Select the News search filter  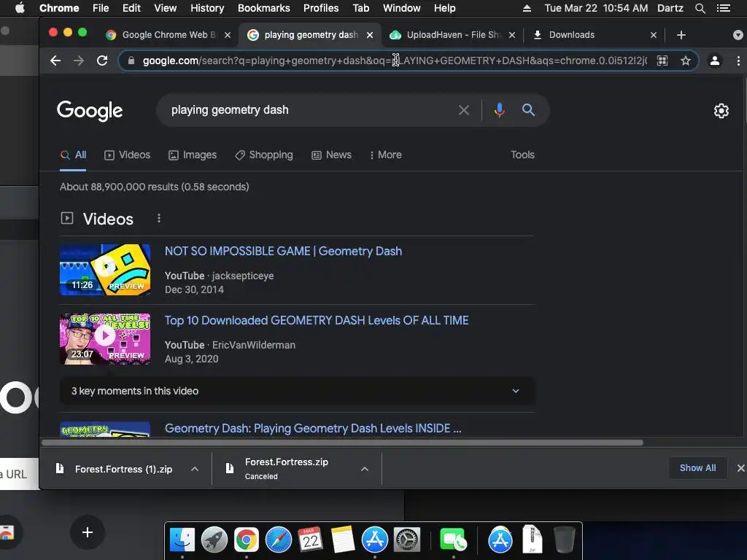[332, 155]
